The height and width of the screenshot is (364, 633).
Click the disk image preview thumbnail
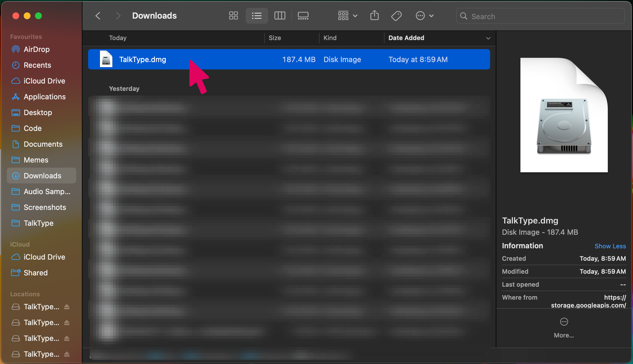pyautogui.click(x=564, y=115)
